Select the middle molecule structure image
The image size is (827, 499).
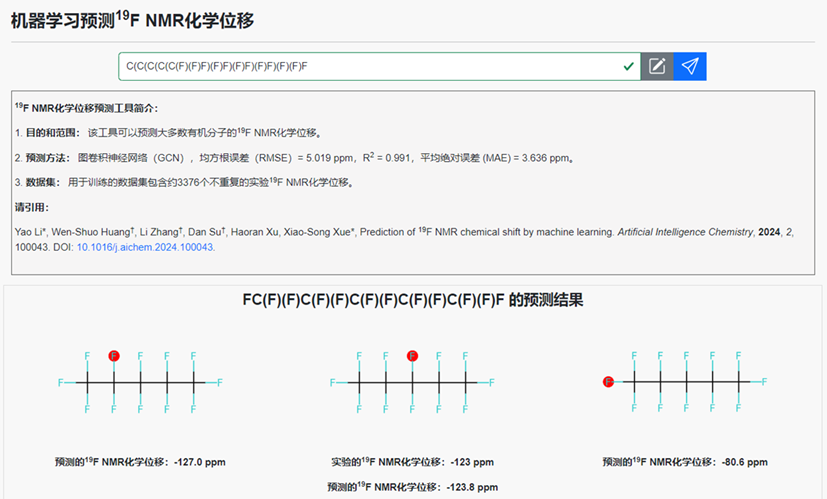click(x=412, y=382)
